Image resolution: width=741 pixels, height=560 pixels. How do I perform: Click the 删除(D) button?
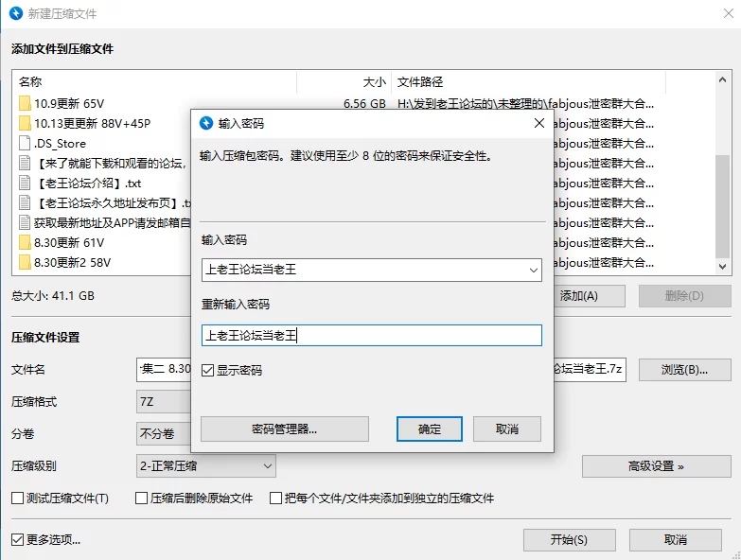(x=685, y=296)
